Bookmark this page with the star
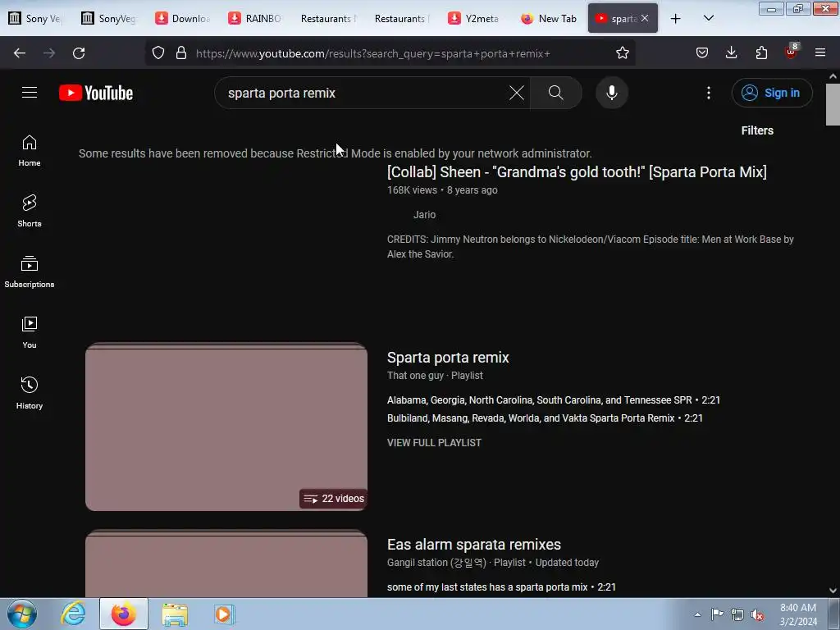Viewport: 840px width, 630px height. [x=622, y=53]
